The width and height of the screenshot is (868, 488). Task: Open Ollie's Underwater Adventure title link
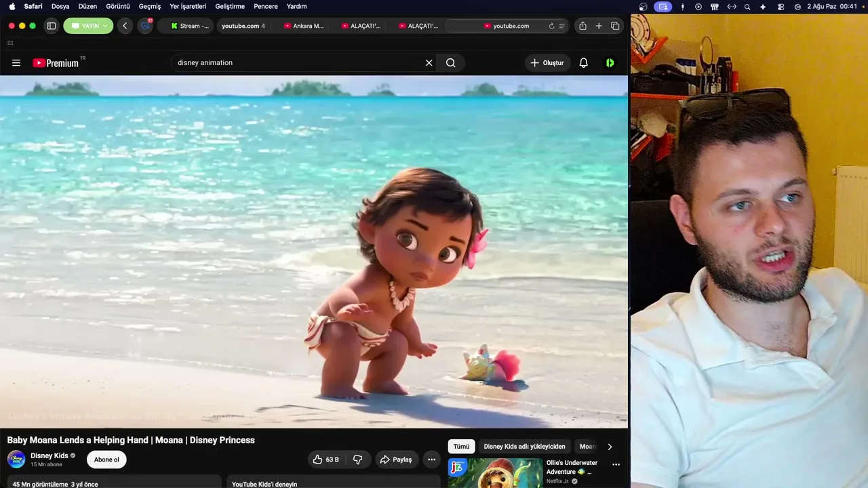click(572, 467)
